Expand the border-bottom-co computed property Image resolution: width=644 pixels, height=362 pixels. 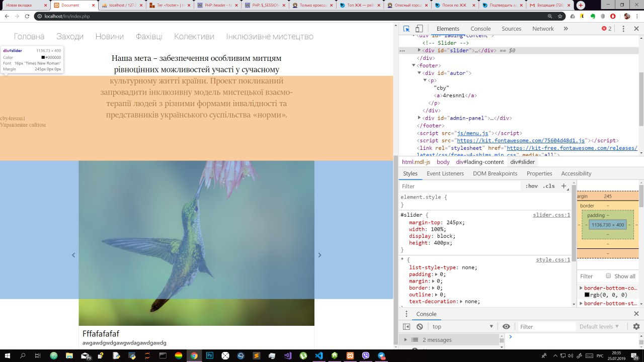[x=581, y=288]
